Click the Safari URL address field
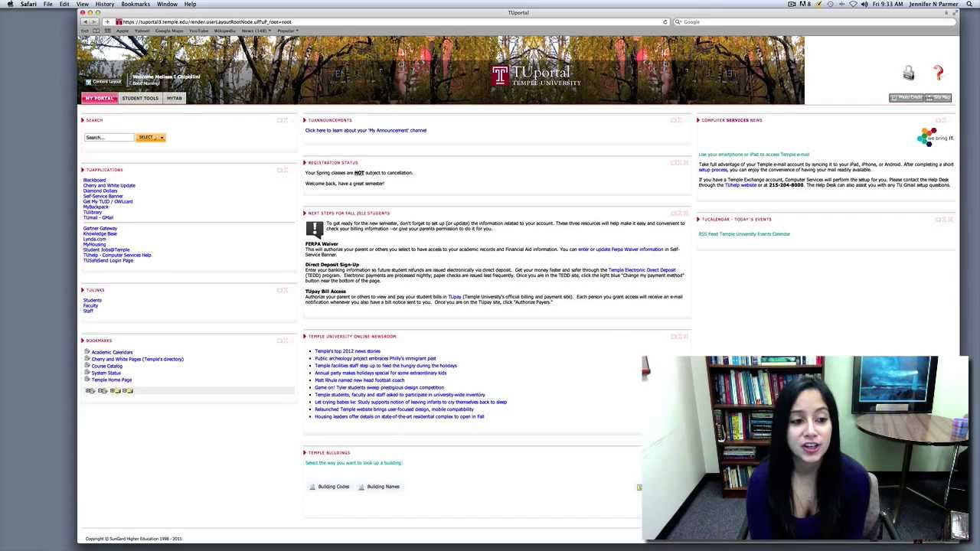 coord(390,21)
